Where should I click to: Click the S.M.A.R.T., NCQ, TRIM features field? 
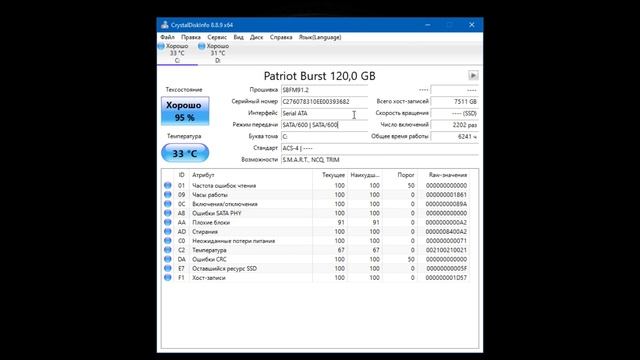coord(380,160)
